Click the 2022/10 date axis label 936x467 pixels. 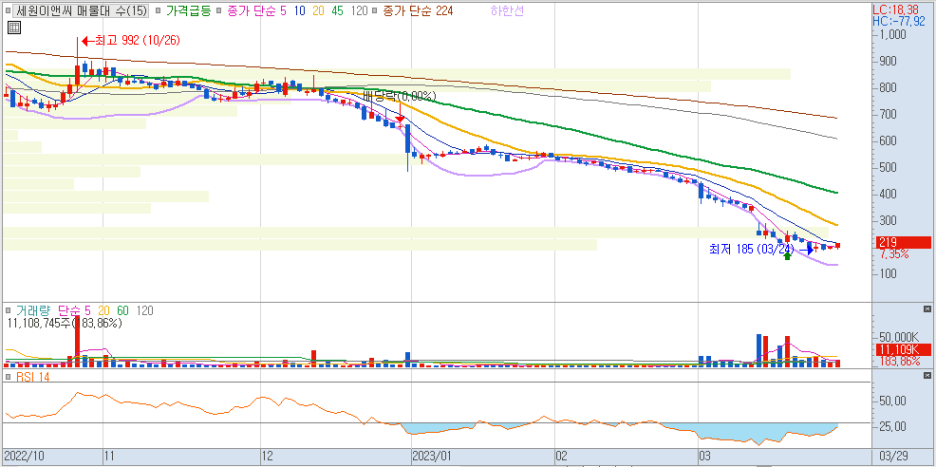click(23, 456)
